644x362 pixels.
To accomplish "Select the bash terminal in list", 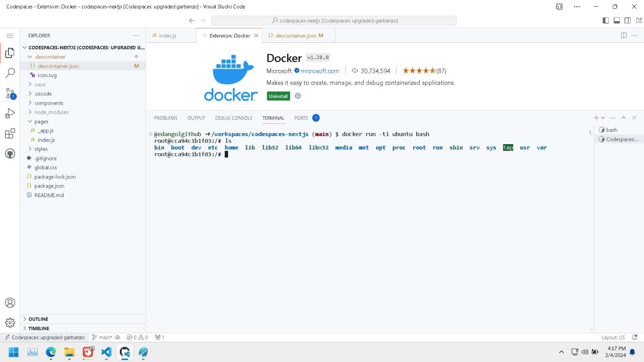I will pos(619,130).
